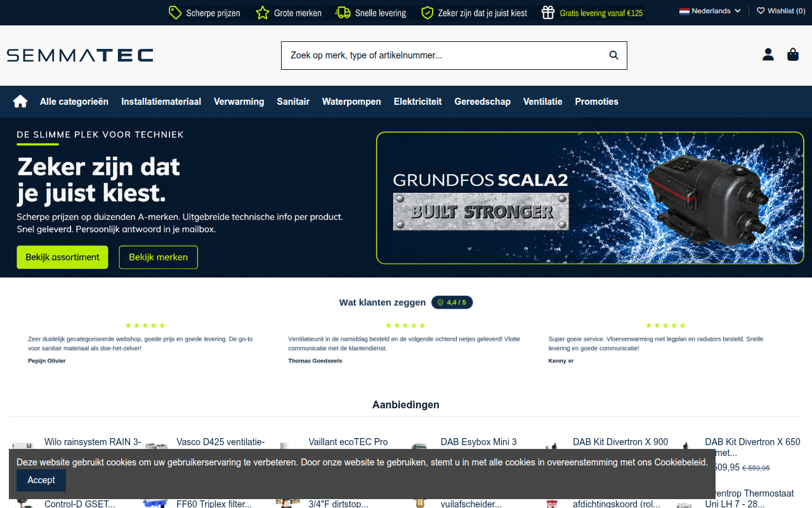Click Gratis levering vanaf €125 text
The height and width of the screenshot is (508, 812).
point(601,13)
